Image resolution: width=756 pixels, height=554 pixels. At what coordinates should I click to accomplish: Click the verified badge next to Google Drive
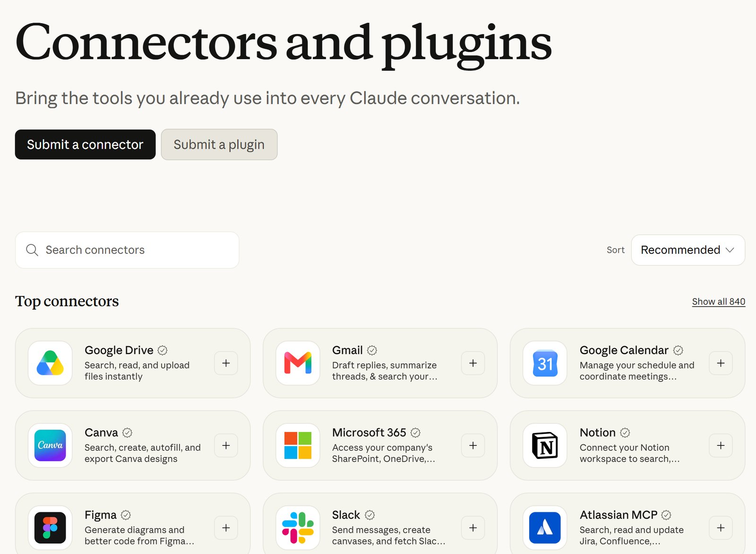(x=163, y=350)
